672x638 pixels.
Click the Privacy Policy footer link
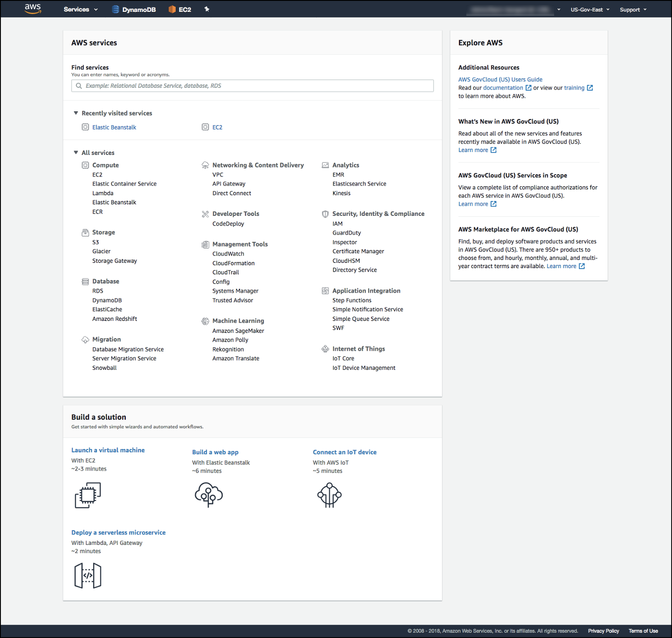click(603, 630)
